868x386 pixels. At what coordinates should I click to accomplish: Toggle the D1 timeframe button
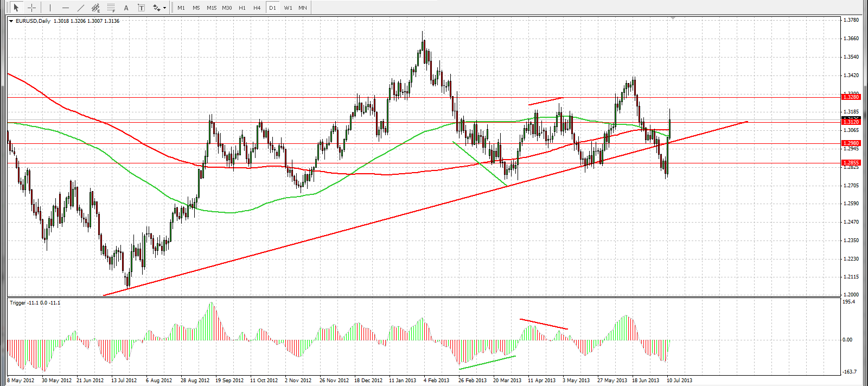coord(272,8)
